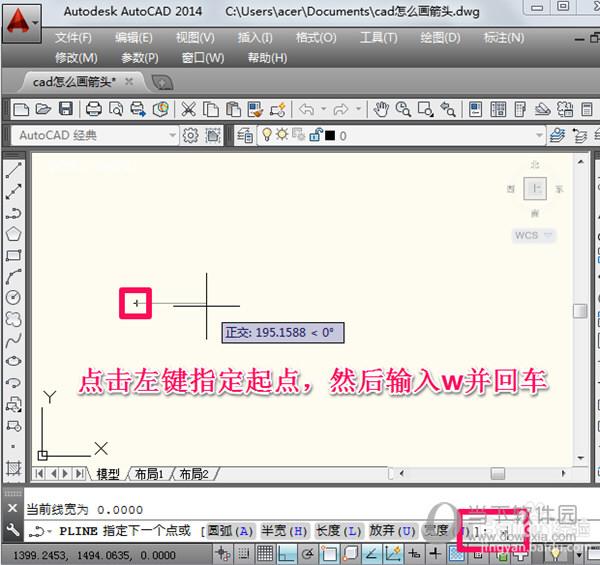Select the Polygon tool

(13, 234)
